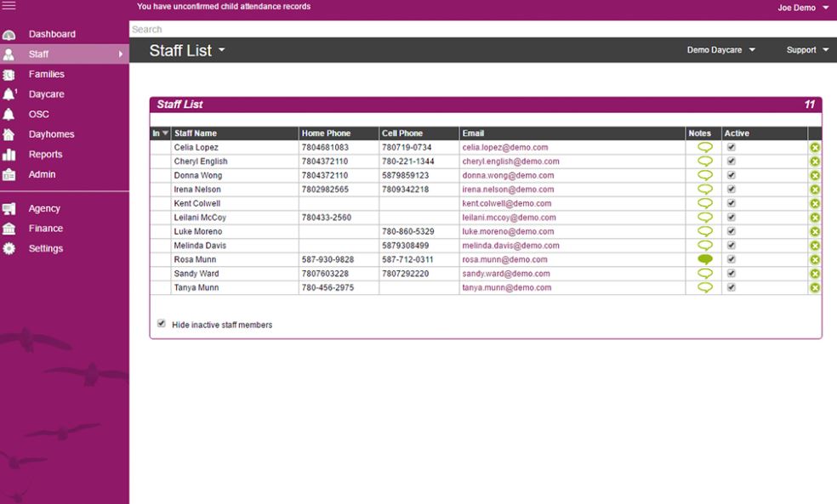The image size is (837, 504).
Task: Open notes bubble for Tanya Munn
Action: pos(705,287)
